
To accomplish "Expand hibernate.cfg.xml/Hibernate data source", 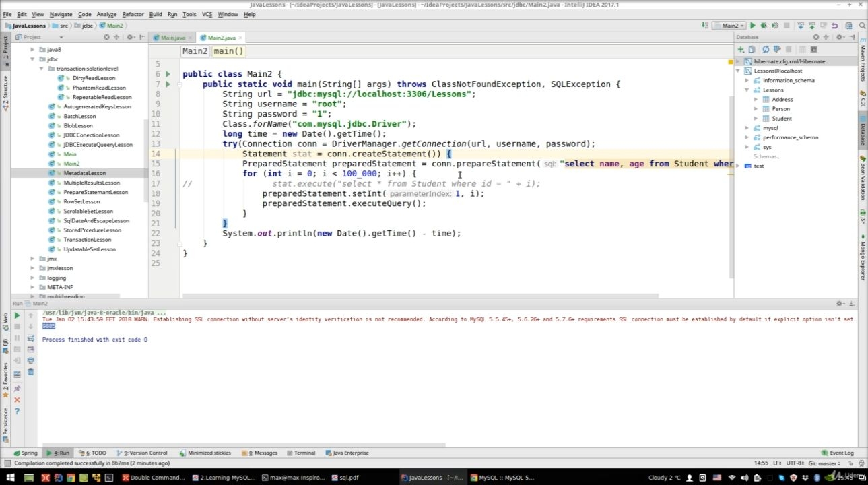I will click(x=738, y=61).
